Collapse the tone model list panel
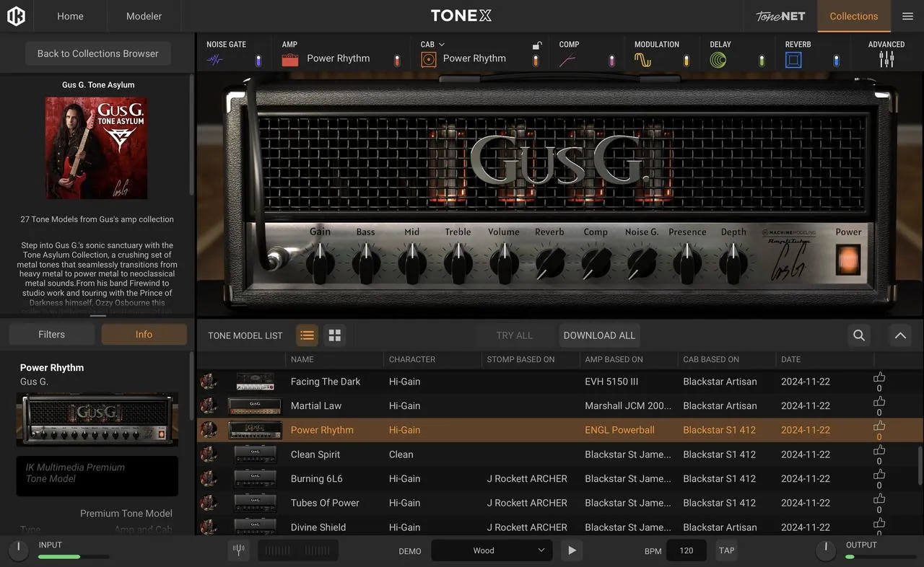This screenshot has height=567, width=924. [900, 335]
